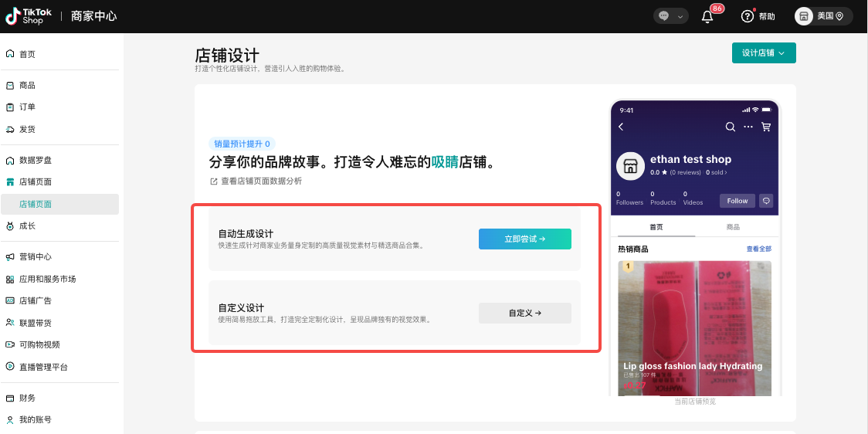Click the ethan test shop avatar
Viewport: 868px width, 434px height.
click(x=631, y=165)
